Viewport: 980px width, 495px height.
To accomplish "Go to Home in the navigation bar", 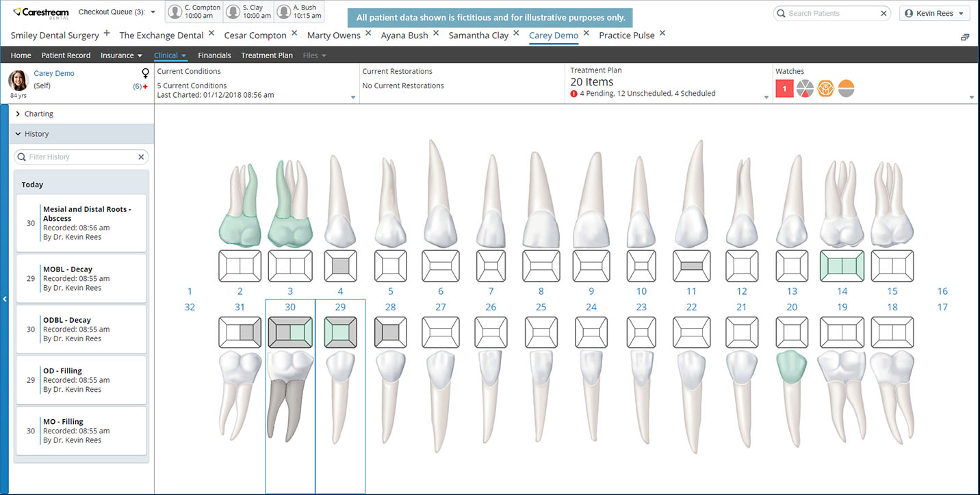I will [x=21, y=55].
